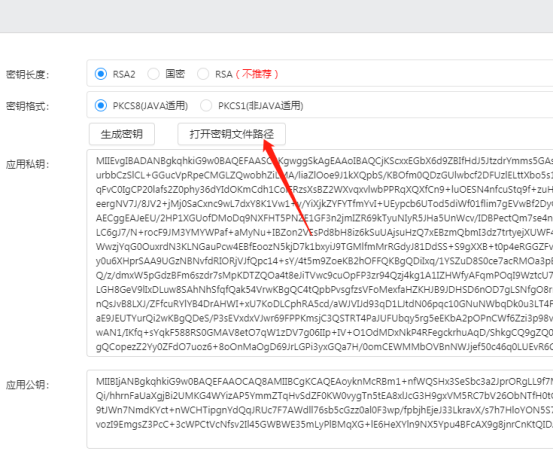Click the gray header bar at top
Image resolution: width=554 pixels, height=458 pixels.
(277, 16)
